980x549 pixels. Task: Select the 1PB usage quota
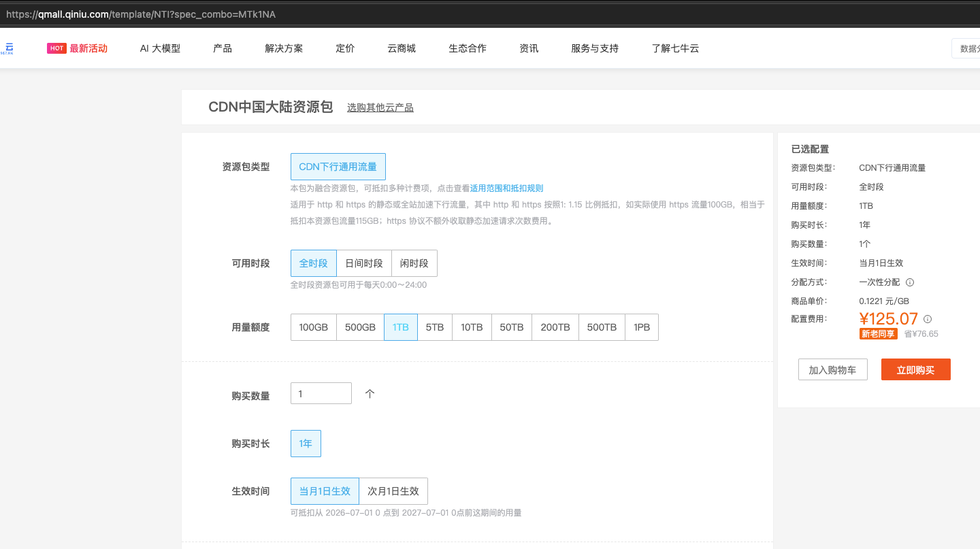[x=642, y=327]
